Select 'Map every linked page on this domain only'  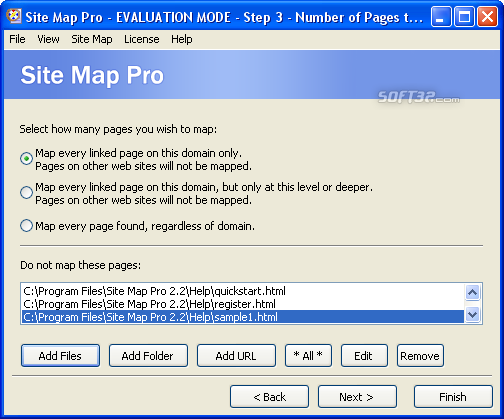pos(26,158)
